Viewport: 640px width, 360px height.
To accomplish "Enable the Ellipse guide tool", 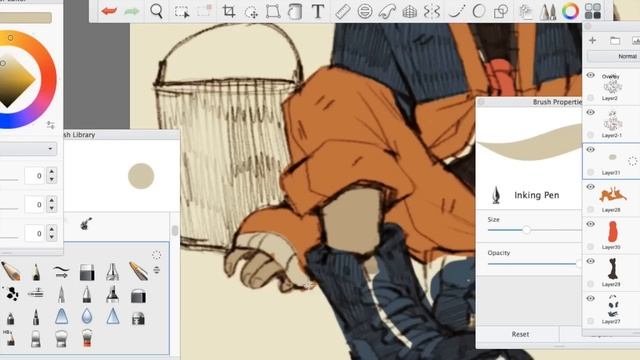I will 364,11.
